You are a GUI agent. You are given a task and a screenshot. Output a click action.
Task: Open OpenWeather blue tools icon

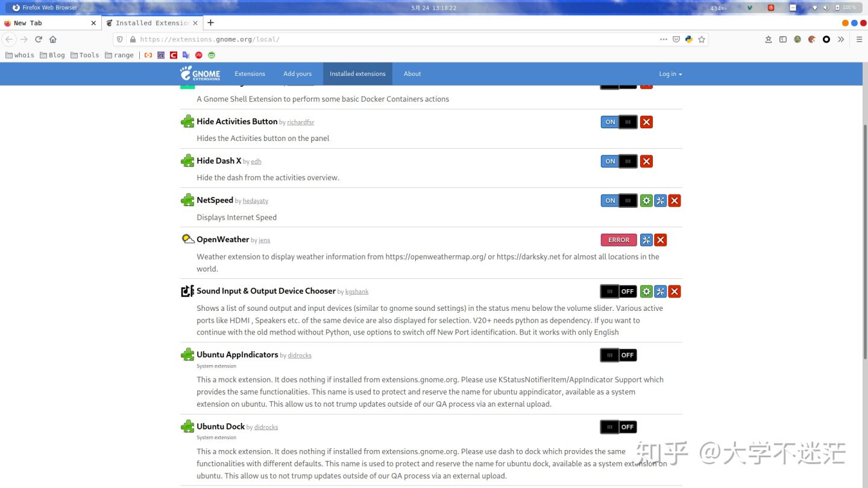coord(646,240)
